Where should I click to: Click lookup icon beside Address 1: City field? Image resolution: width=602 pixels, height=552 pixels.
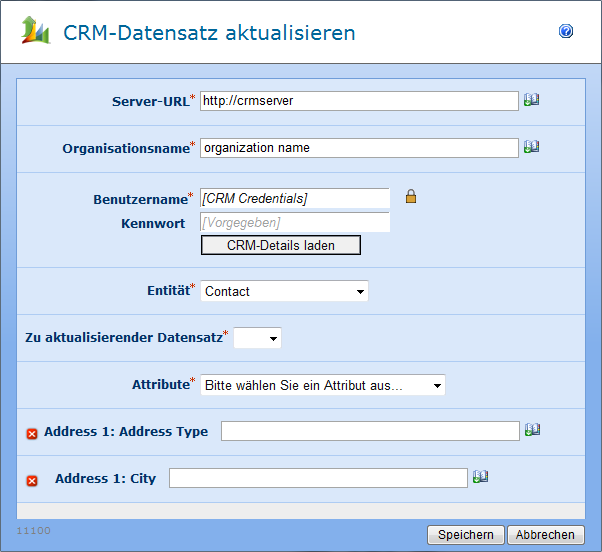click(480, 477)
